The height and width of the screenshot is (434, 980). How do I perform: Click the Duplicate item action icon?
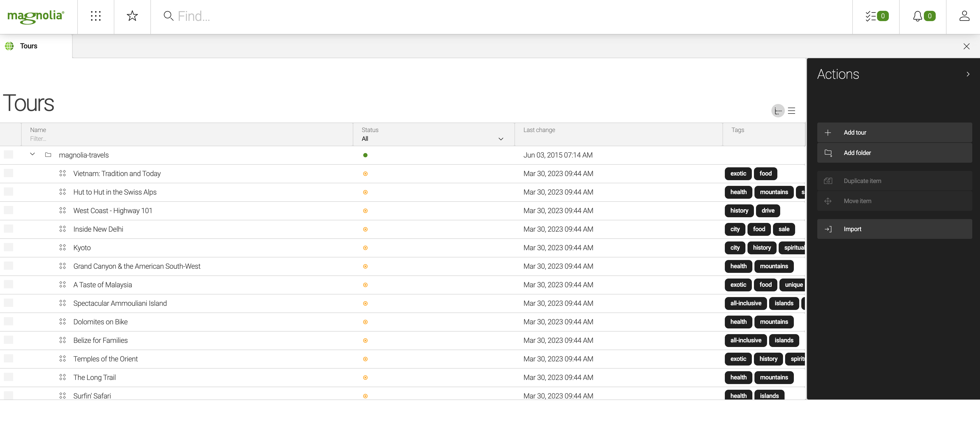[x=828, y=180]
